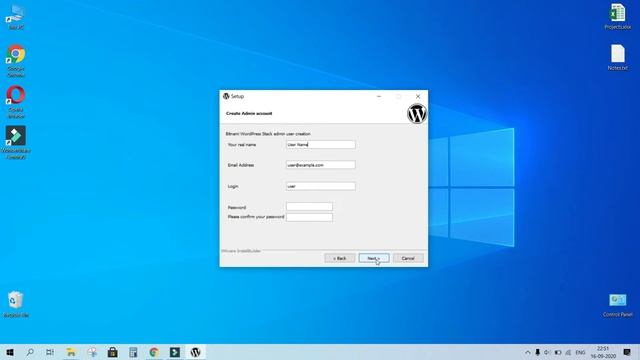Focus the confirm password field

(x=309, y=217)
